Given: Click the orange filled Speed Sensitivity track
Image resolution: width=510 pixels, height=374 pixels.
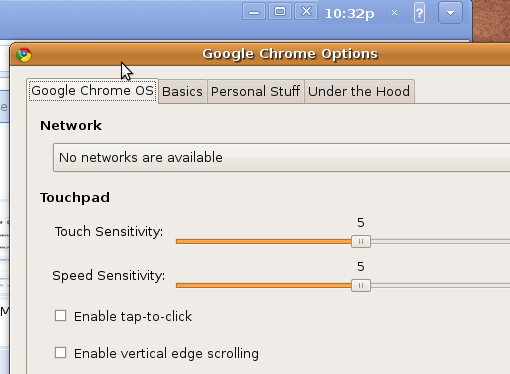Looking at the screenshot, I should pyautogui.click(x=263, y=285).
